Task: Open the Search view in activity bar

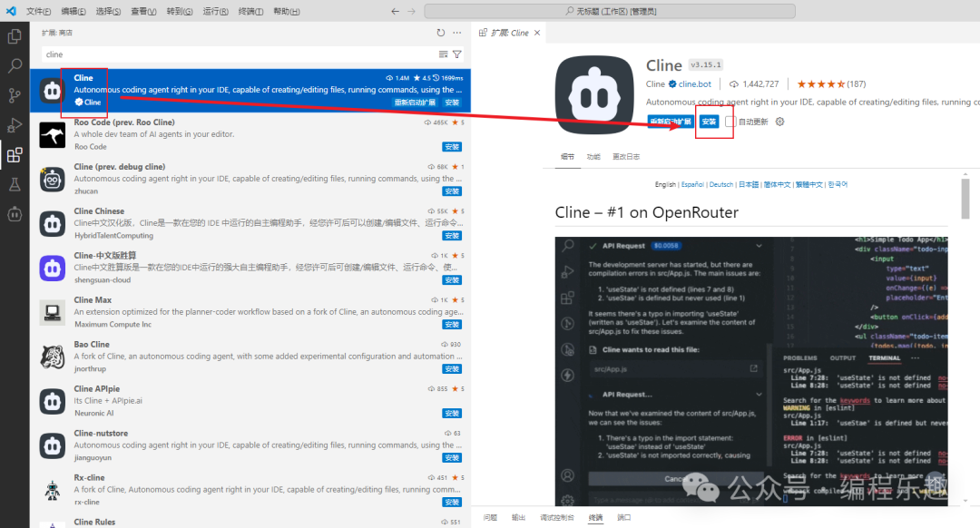Action: [x=15, y=65]
